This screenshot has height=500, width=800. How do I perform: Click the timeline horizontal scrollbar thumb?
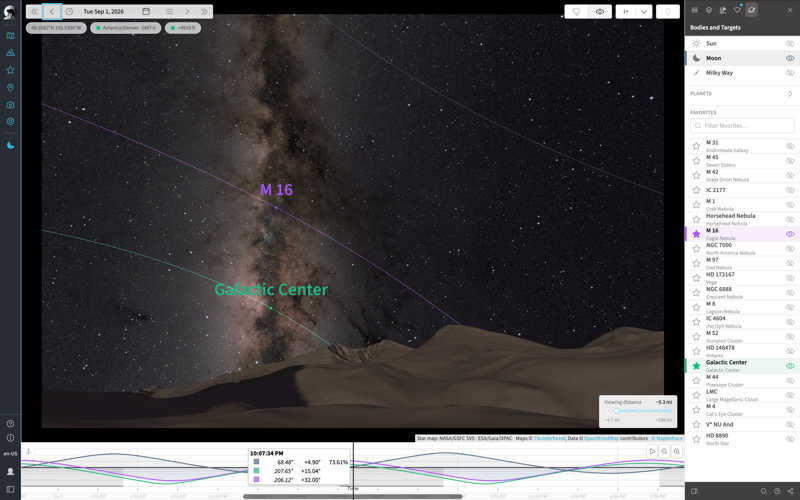point(353,496)
